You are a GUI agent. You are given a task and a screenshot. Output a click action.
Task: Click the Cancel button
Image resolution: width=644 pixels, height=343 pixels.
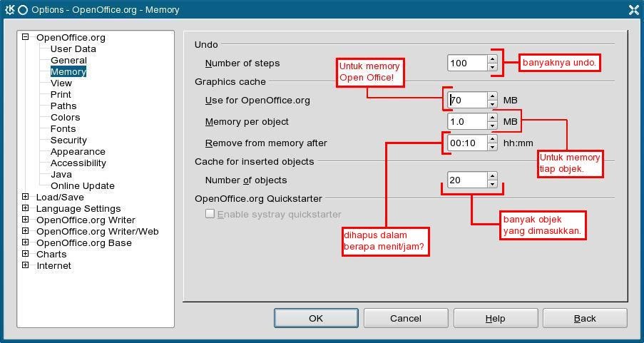point(406,318)
